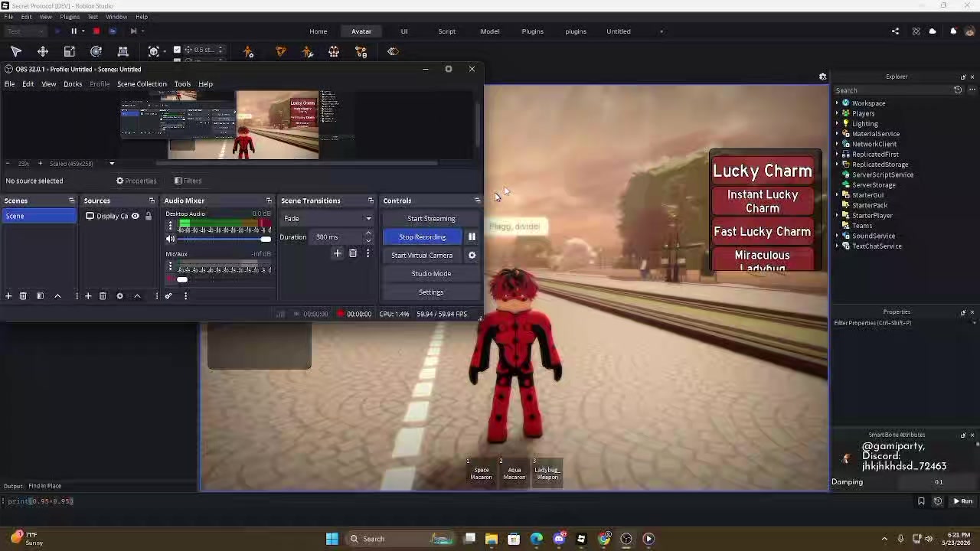Open the viewport settings gear icon
Viewport: 980px width, 551px height.
point(822,77)
